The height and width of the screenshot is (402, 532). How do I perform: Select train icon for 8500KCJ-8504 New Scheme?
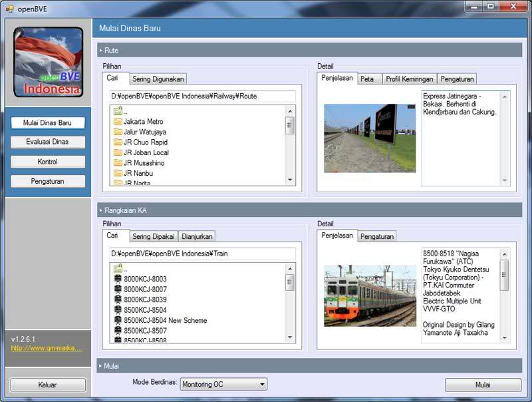pos(118,320)
